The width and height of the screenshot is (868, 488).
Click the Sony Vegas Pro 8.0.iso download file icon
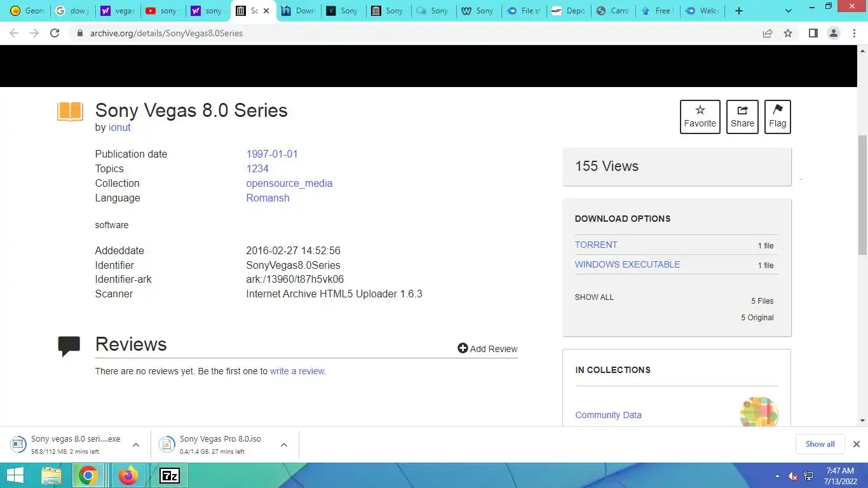(x=166, y=444)
